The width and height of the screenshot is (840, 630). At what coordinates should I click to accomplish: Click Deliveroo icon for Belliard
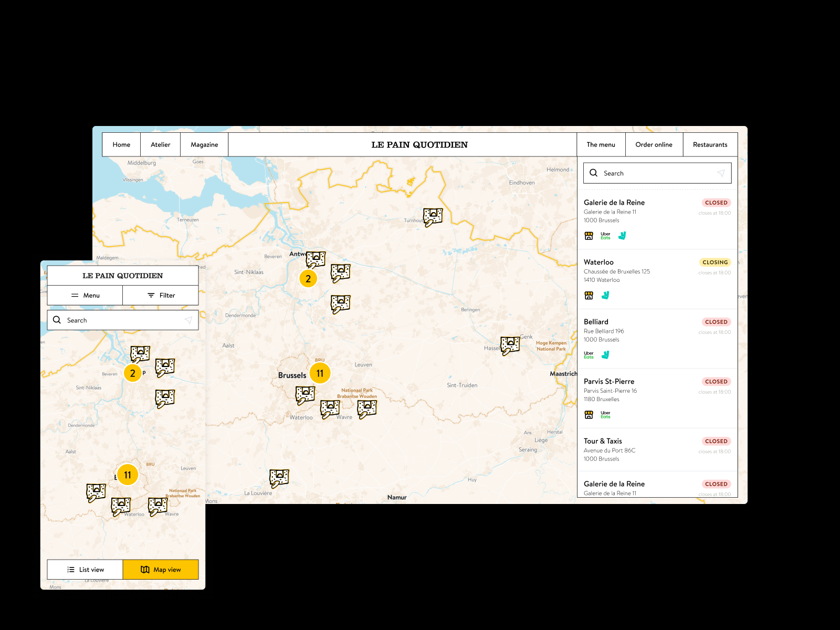pyautogui.click(x=605, y=355)
